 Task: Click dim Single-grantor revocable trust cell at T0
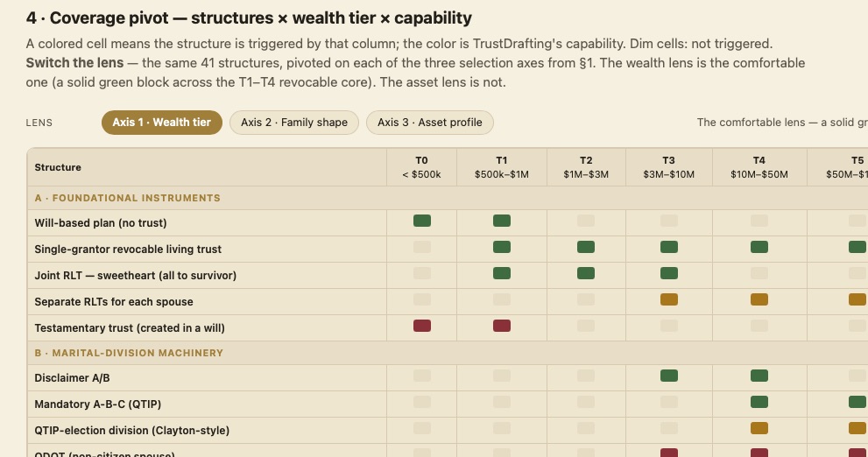[x=422, y=247]
